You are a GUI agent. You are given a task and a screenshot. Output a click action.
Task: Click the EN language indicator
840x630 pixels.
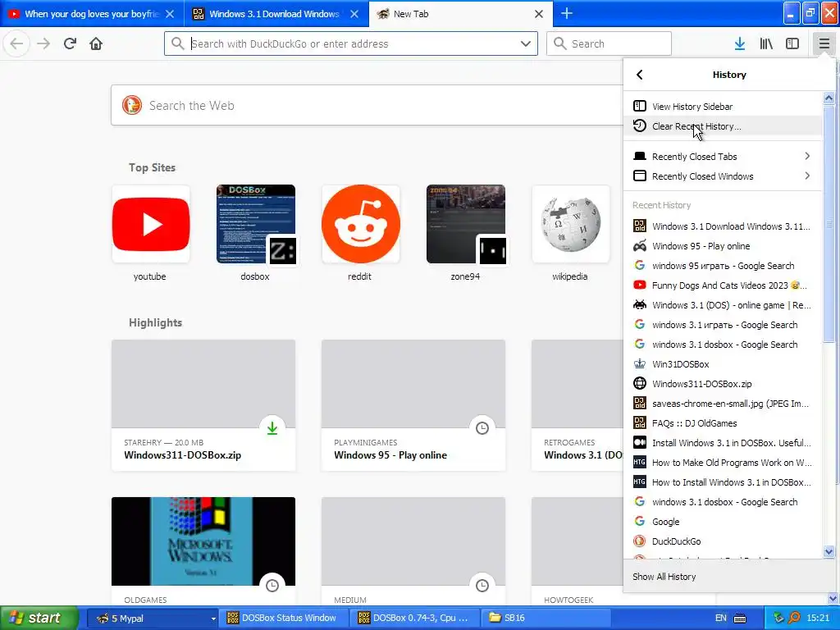pyautogui.click(x=720, y=619)
